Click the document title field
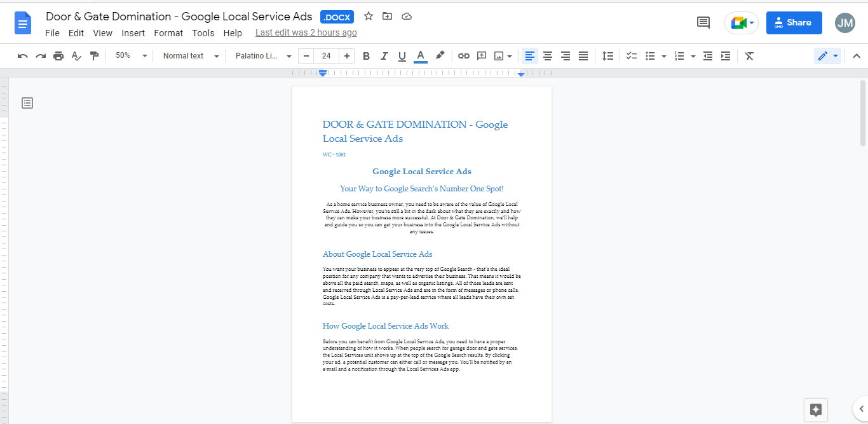The height and width of the screenshot is (424, 868). (179, 17)
